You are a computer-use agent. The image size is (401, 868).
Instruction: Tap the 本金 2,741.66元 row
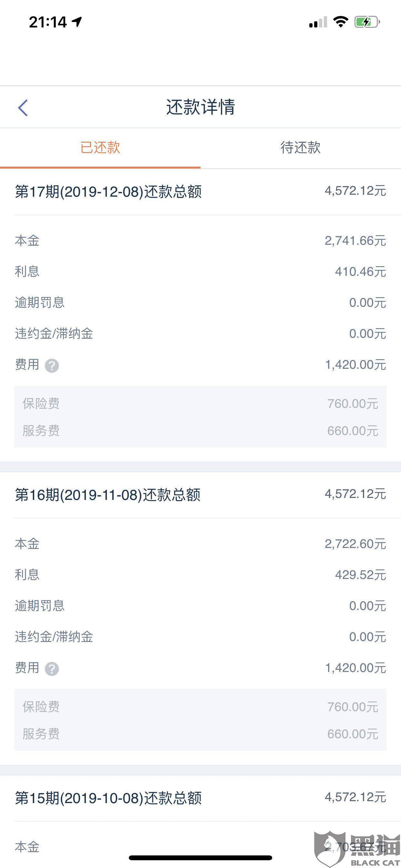point(200,241)
